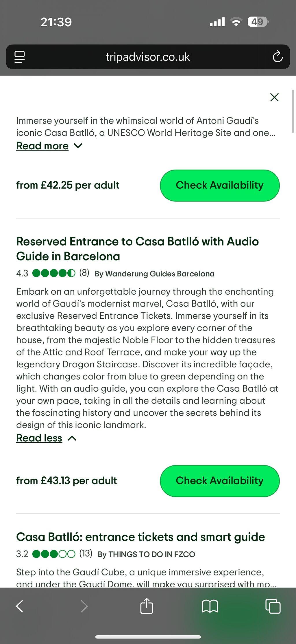View THINGS TO DO IN FZCO provider
The height and width of the screenshot is (644, 296).
pos(147,554)
